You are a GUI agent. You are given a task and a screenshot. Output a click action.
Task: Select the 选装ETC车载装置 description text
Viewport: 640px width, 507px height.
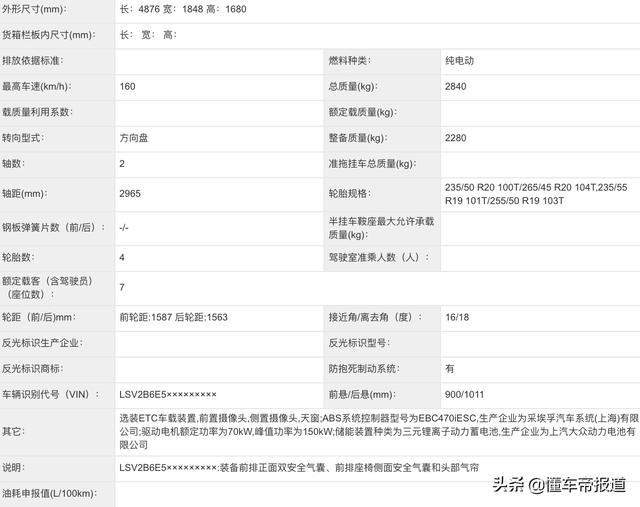coord(379,431)
